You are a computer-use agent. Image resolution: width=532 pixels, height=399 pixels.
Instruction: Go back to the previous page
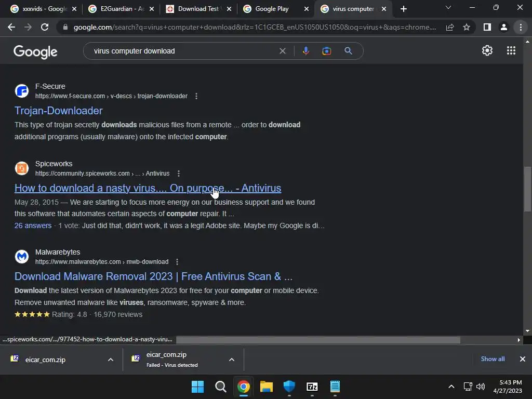[x=11, y=27]
